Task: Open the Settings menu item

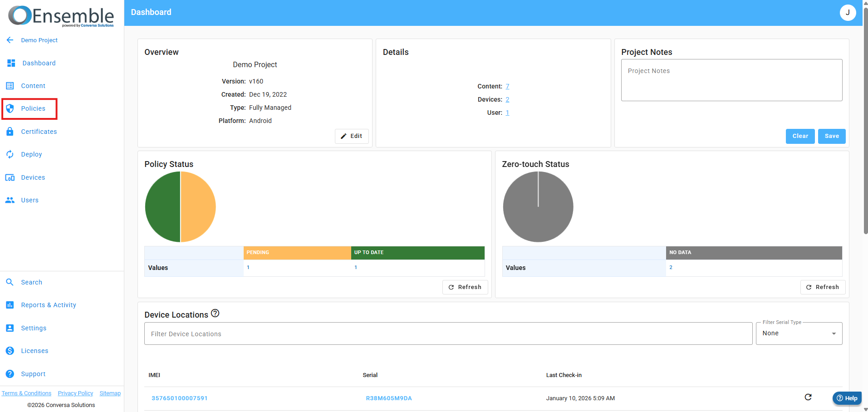Action: tap(34, 328)
